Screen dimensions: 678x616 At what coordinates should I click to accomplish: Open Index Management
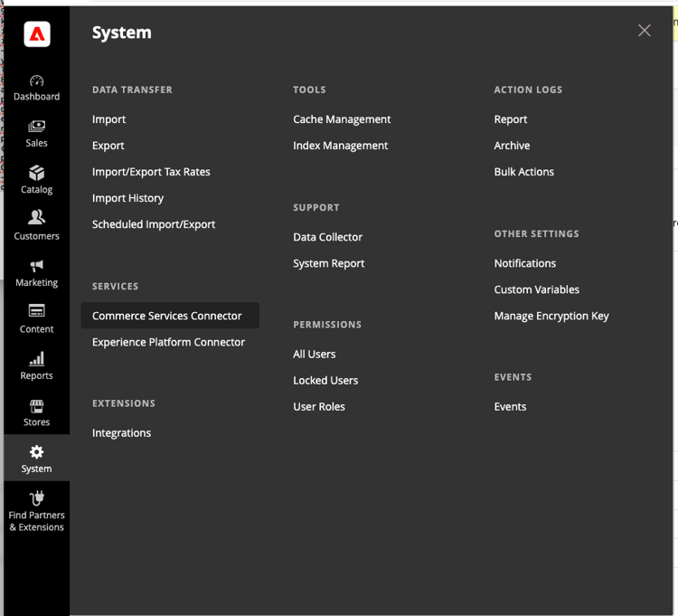tap(340, 146)
